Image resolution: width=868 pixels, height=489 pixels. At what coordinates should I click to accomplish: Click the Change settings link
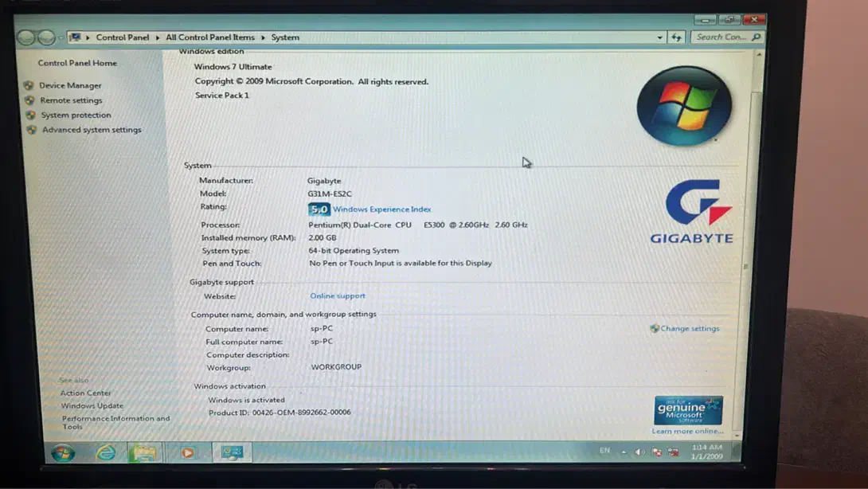pos(689,328)
